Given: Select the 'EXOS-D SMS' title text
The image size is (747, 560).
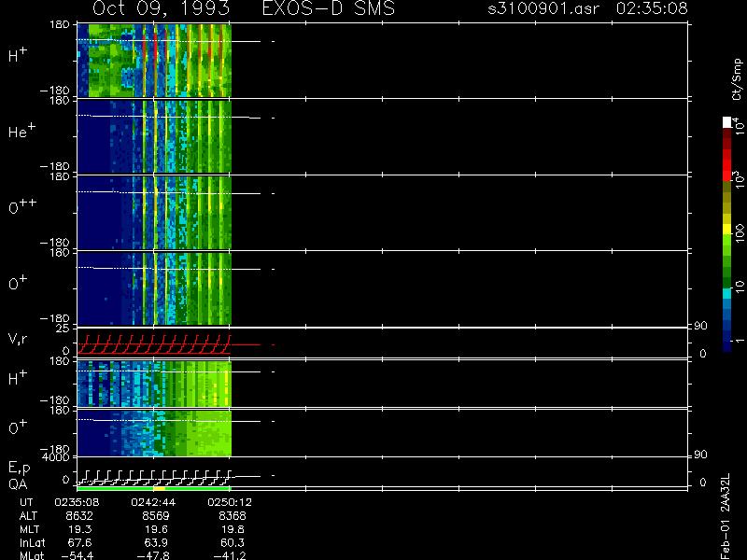Looking at the screenshot, I should click(x=329, y=8).
